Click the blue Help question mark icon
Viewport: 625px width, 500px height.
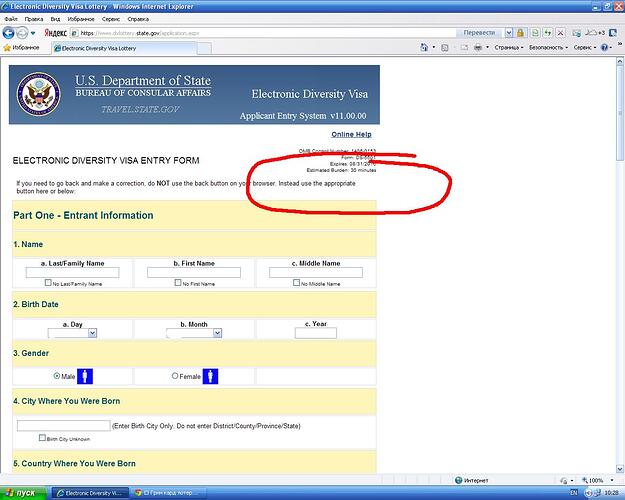[604, 47]
